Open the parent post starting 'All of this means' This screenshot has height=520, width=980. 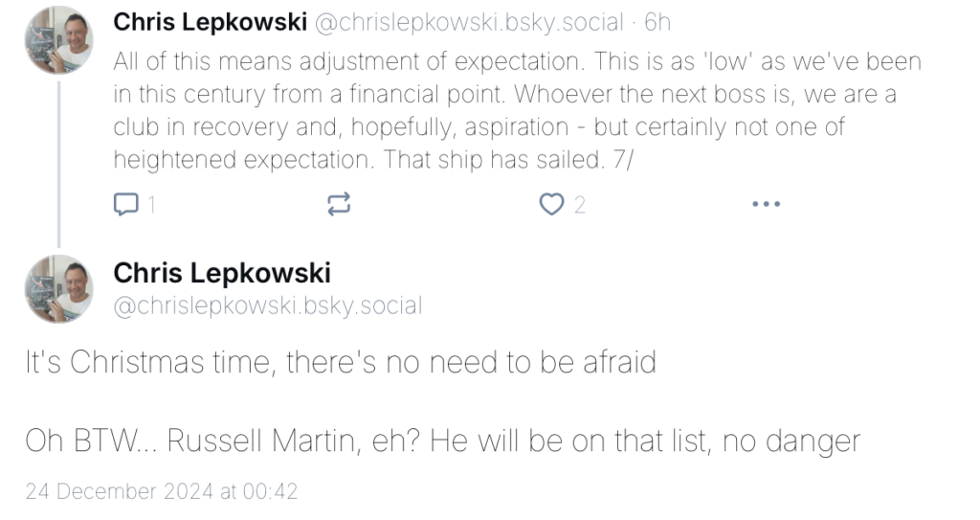518,110
